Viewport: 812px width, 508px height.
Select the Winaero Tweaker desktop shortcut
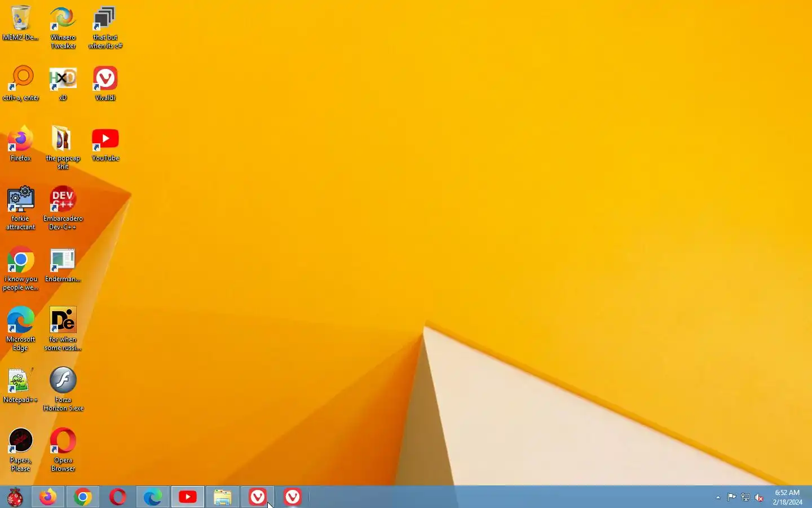click(x=63, y=28)
